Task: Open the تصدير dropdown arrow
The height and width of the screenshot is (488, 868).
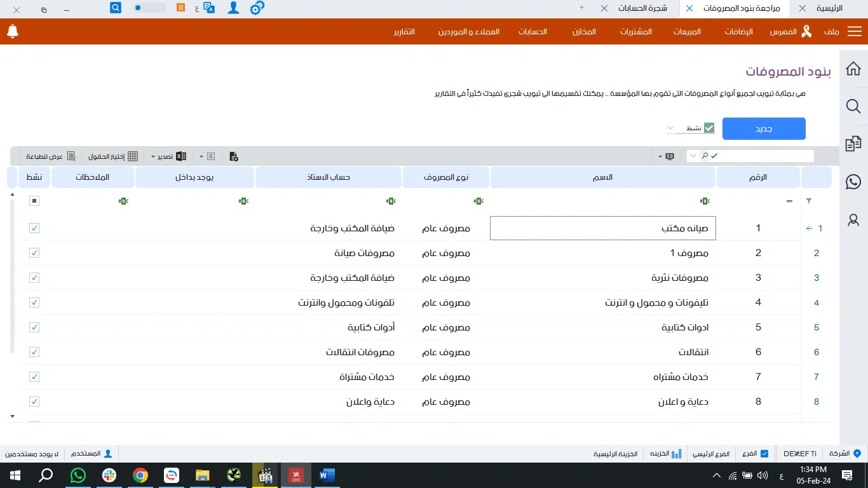Action: click(153, 156)
